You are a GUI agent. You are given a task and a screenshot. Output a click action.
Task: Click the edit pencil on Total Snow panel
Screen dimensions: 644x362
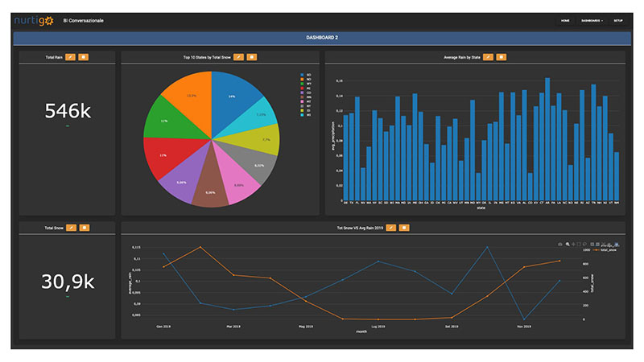(71, 228)
